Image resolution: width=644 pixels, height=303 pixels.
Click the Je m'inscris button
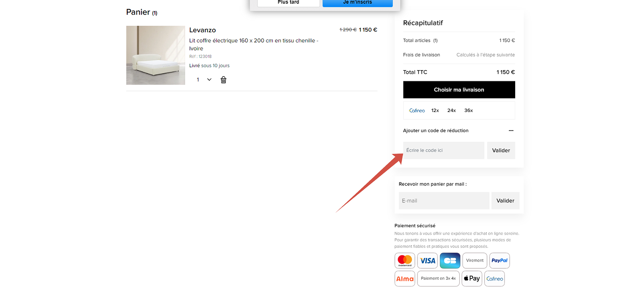[357, 3]
